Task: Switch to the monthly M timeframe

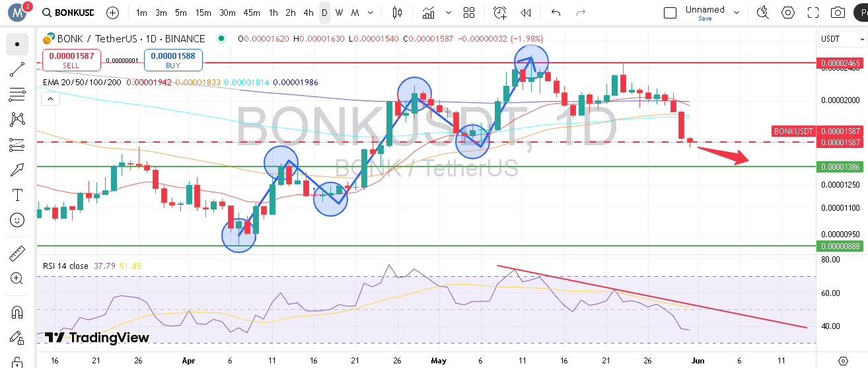Action: click(355, 13)
